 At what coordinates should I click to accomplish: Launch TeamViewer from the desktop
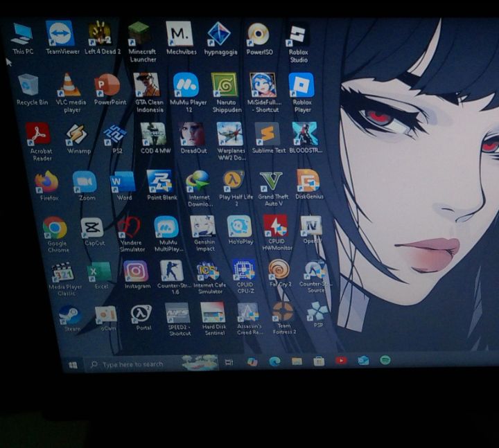point(61,38)
